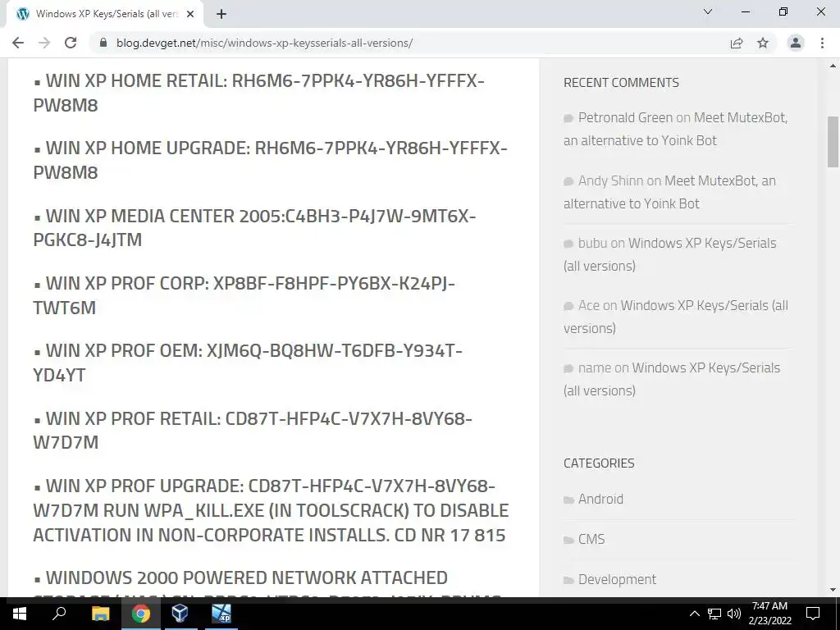Bookmark this page with the star icon
This screenshot has height=630, width=840.
tap(763, 43)
